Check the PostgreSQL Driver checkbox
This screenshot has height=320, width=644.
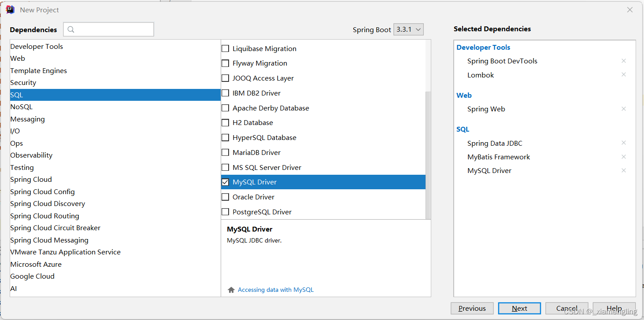pos(226,212)
